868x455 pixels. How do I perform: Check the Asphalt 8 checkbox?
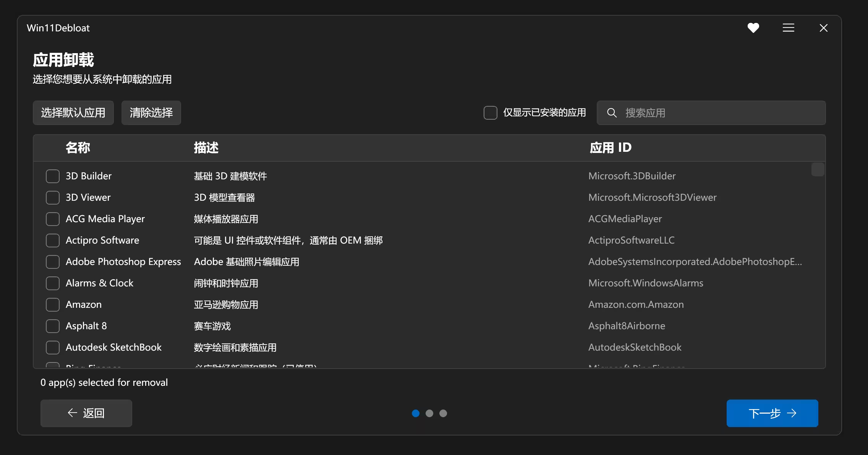(x=52, y=326)
